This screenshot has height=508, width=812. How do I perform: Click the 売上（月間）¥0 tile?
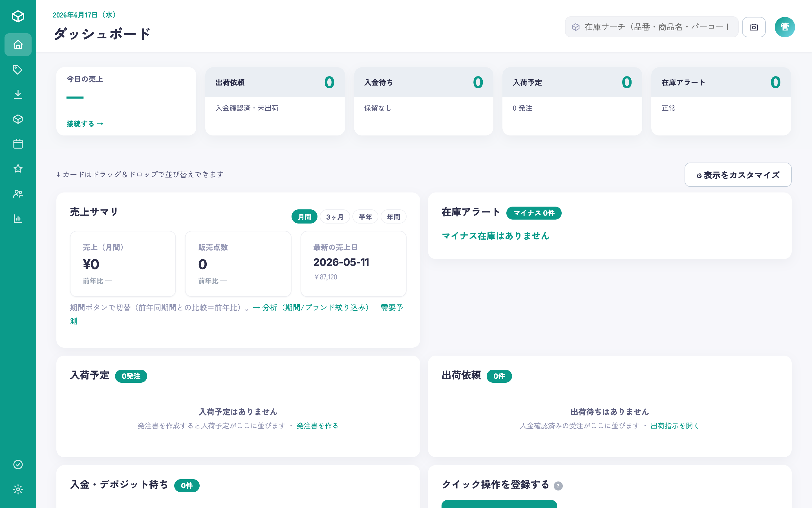[123, 264]
